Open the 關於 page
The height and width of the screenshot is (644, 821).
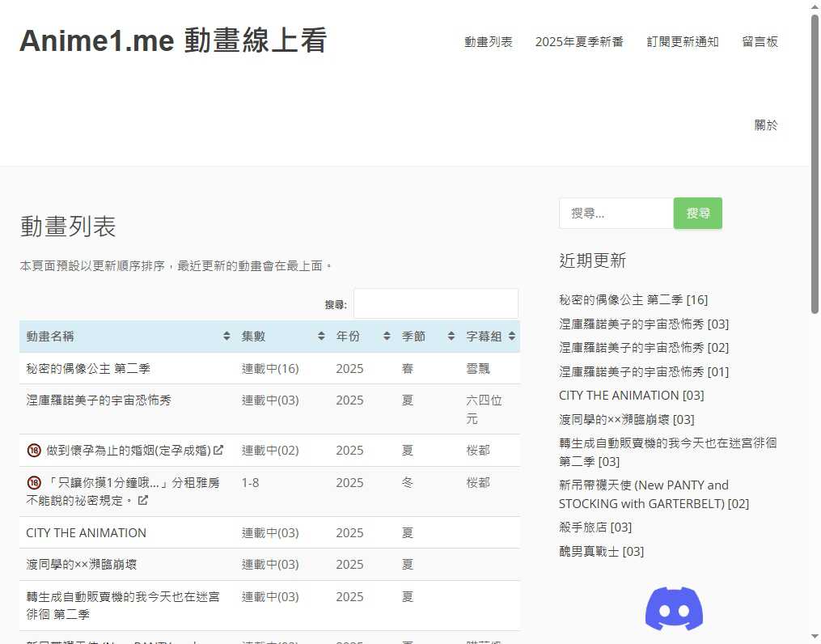point(766,125)
